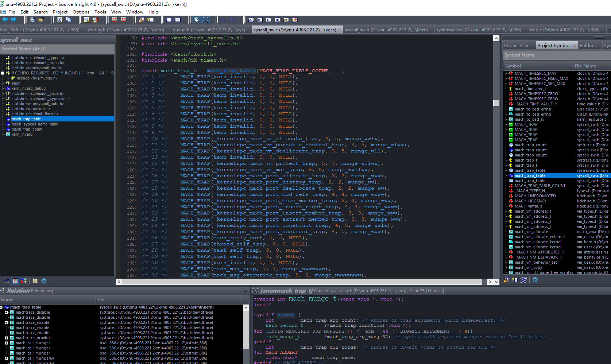Go forward with the right arrow toolbar icon
This screenshot has height=364, width=611.
(13, 20)
